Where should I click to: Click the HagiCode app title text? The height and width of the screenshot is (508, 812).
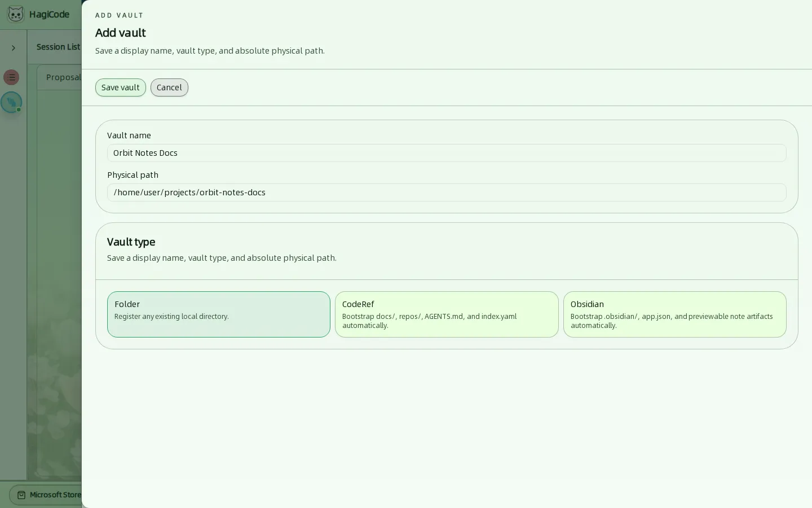point(50,15)
